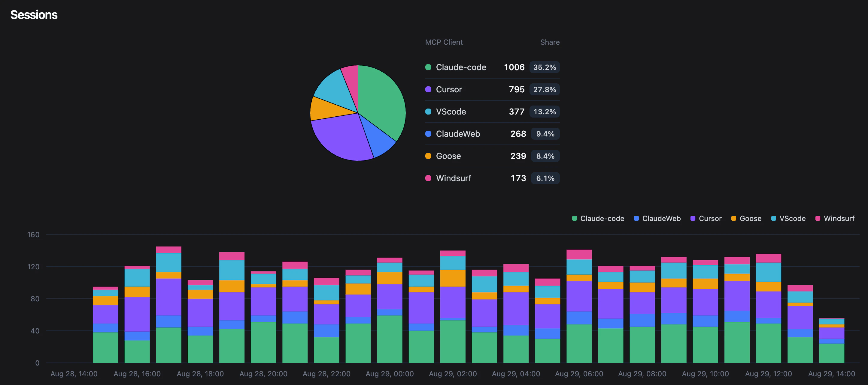
Task: Toggle the Goose series in bar chart legend
Action: [x=733, y=218]
